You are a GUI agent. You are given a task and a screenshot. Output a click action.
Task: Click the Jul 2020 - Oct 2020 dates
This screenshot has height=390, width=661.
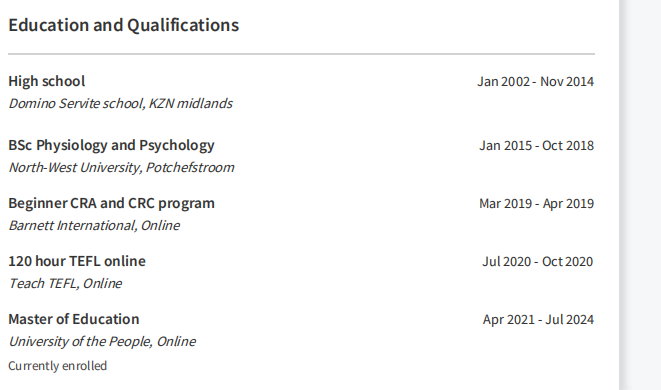coord(537,261)
